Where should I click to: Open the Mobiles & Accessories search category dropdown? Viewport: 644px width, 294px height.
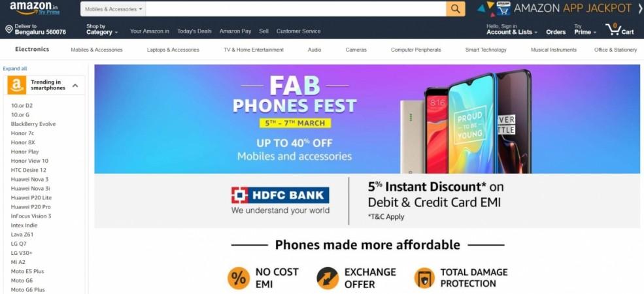[x=113, y=8]
